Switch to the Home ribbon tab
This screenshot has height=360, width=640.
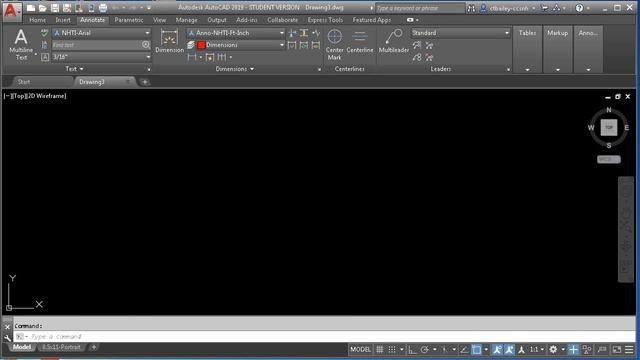(38, 20)
